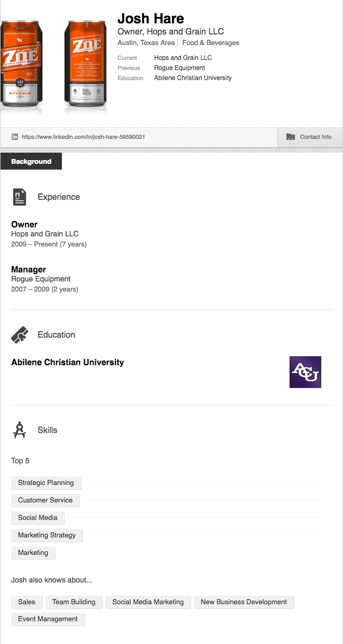
Task: Open the LinkedIn profile URL link
Action: (83, 137)
